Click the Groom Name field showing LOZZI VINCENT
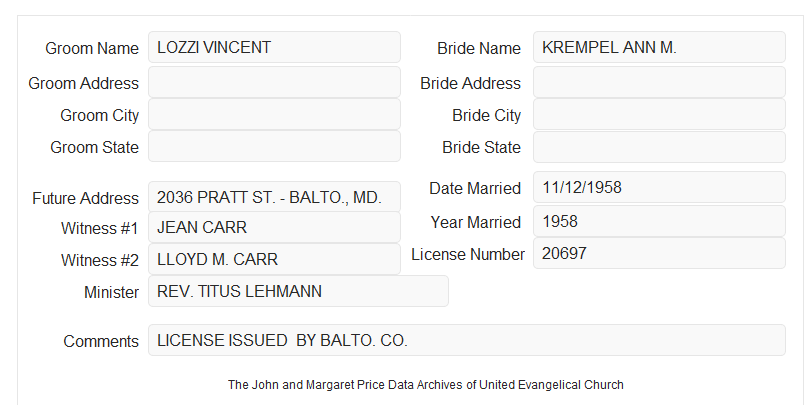Image resolution: width=805 pixels, height=405 pixels. 274,47
